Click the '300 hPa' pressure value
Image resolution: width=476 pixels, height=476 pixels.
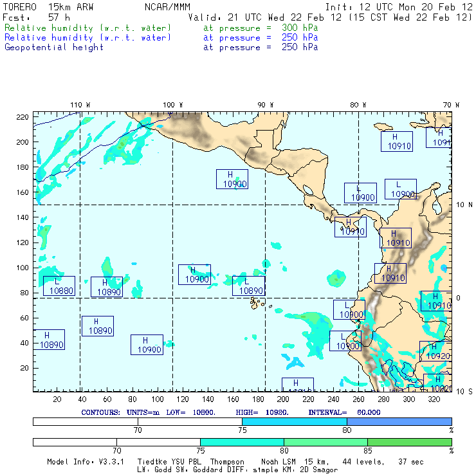point(300,28)
